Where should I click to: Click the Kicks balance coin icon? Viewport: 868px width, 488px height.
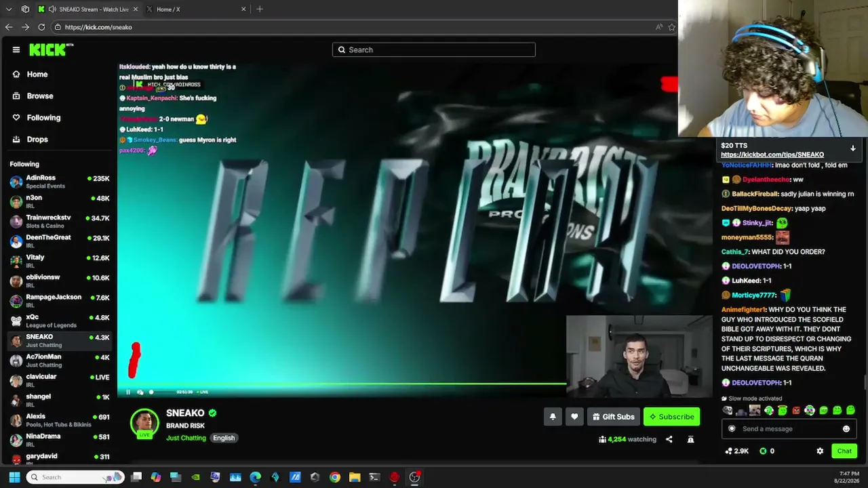763,451
